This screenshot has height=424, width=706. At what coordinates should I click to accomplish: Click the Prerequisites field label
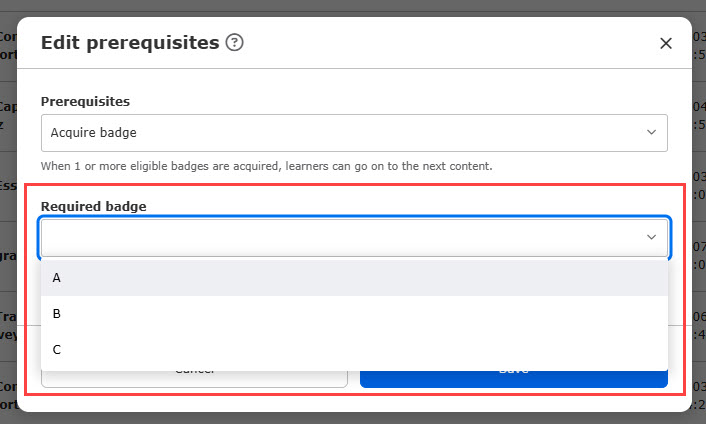85,101
